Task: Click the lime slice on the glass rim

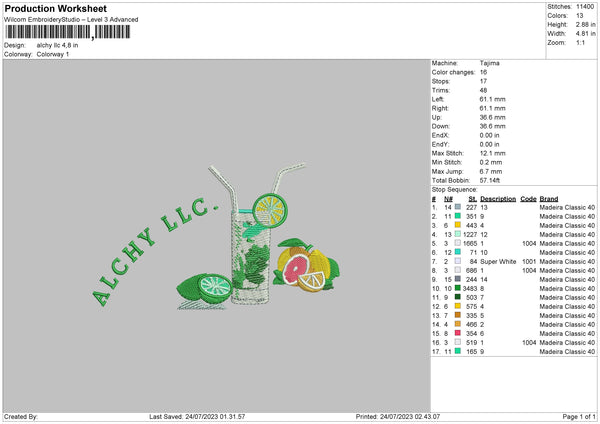Action: click(270, 210)
